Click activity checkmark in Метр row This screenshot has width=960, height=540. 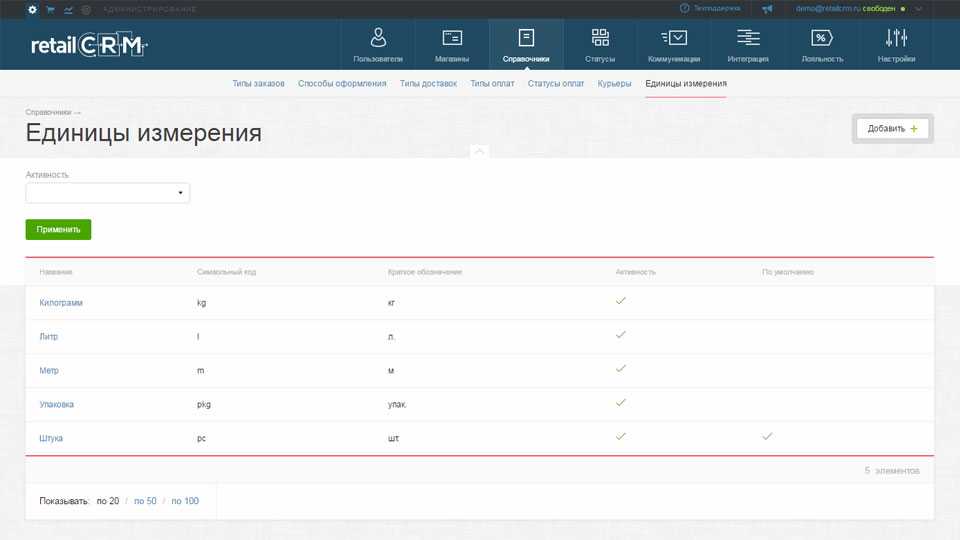[x=621, y=369]
